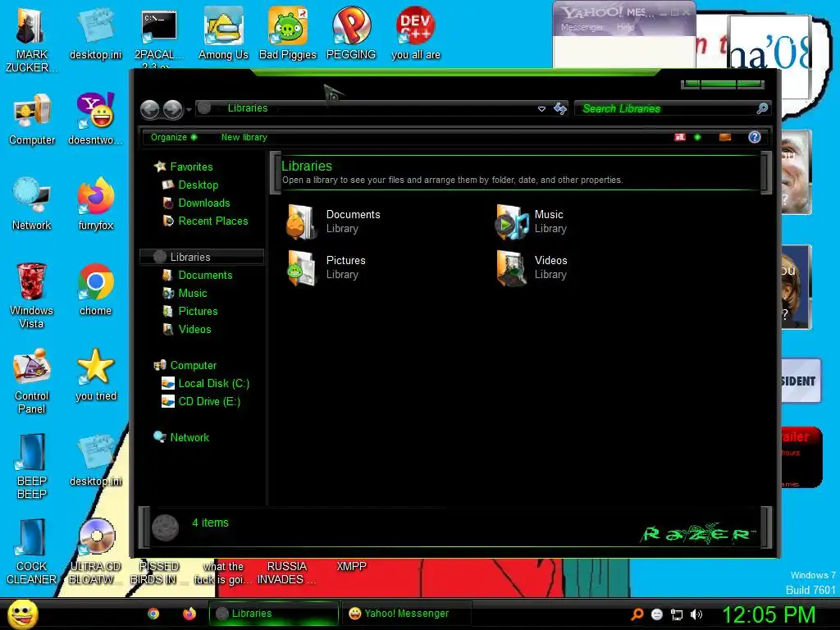Screen dimensions: 840x630
Task: Select Libraries in the address breadcrumb
Action: click(x=248, y=108)
